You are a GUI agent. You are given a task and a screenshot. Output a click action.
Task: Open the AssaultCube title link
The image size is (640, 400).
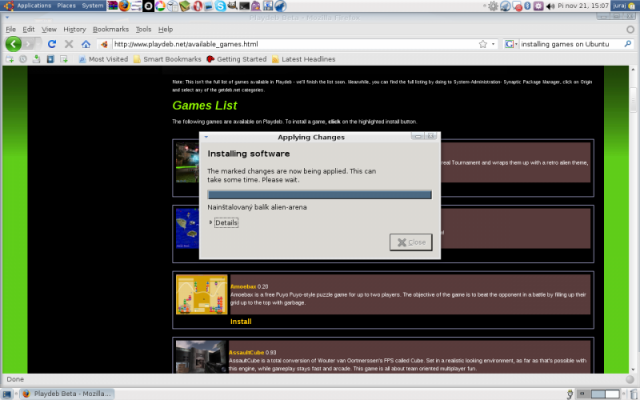click(246, 352)
